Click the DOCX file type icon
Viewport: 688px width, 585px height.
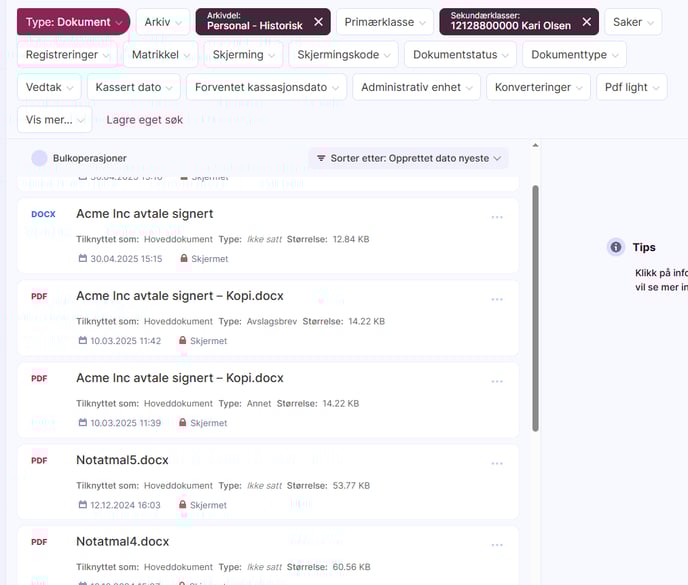pos(43,214)
